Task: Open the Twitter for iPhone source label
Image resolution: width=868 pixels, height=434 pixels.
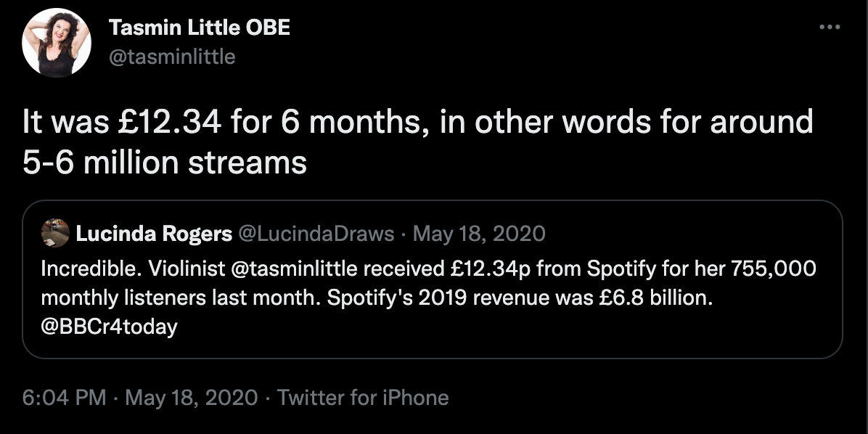Action: click(x=363, y=398)
